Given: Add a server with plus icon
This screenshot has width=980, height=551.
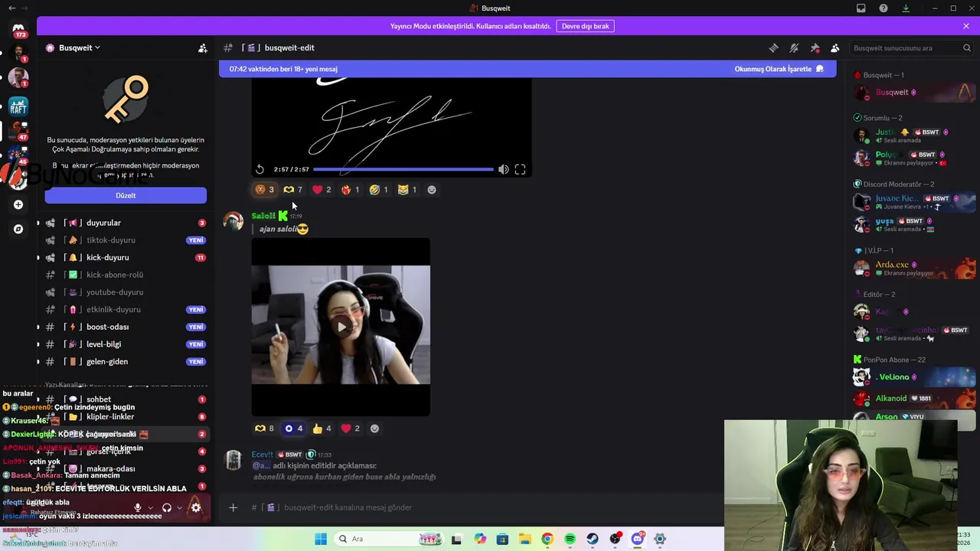Looking at the screenshot, I should pyautogui.click(x=18, y=204).
